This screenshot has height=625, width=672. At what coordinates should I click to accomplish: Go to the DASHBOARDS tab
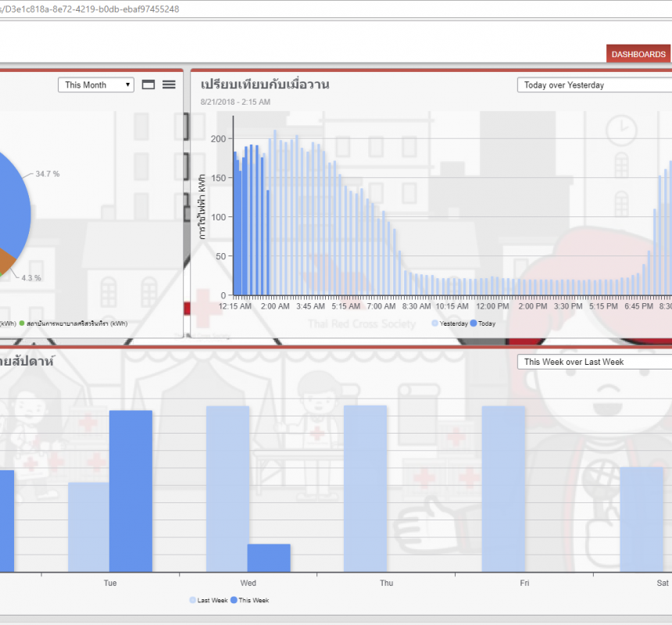[x=638, y=54]
